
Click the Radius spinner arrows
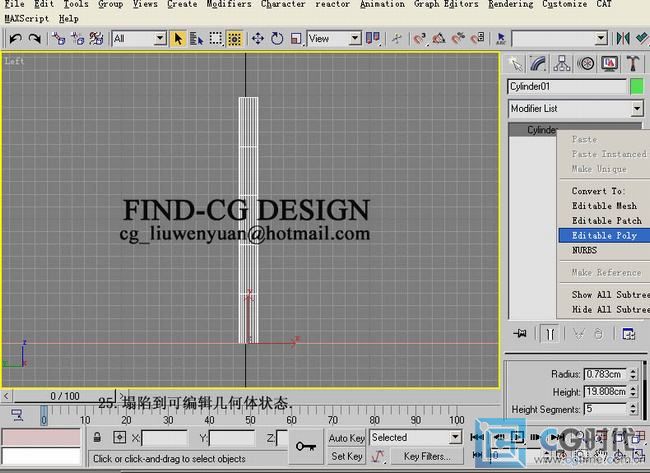click(x=633, y=374)
